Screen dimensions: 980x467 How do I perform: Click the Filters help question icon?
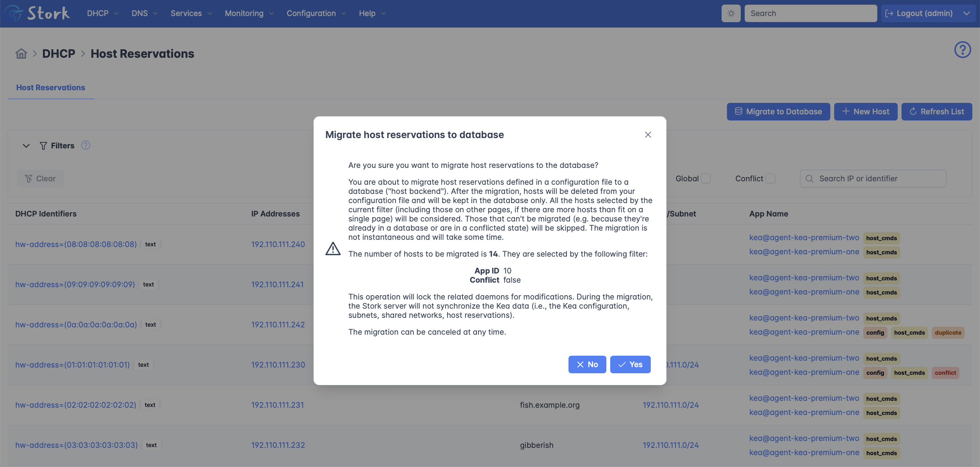coord(86,145)
